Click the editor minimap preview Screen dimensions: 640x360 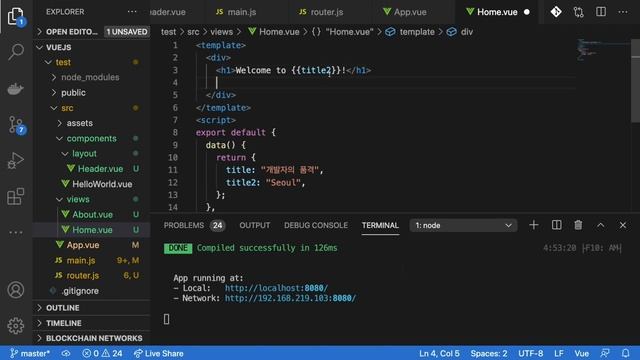[x=603, y=49]
